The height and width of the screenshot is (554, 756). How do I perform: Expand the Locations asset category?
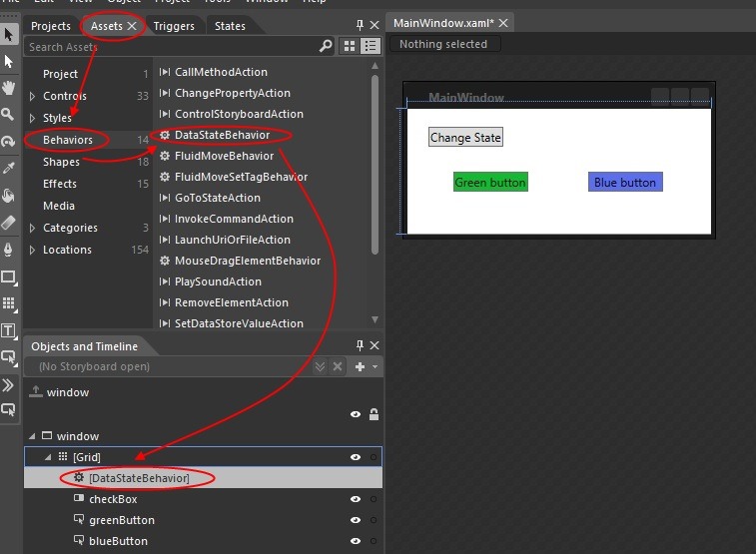click(x=33, y=251)
